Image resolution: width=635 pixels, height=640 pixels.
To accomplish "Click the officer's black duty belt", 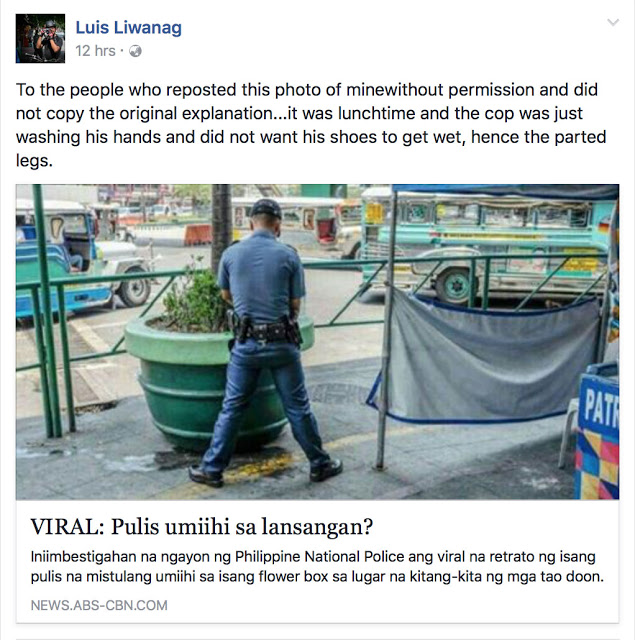I will (265, 329).
